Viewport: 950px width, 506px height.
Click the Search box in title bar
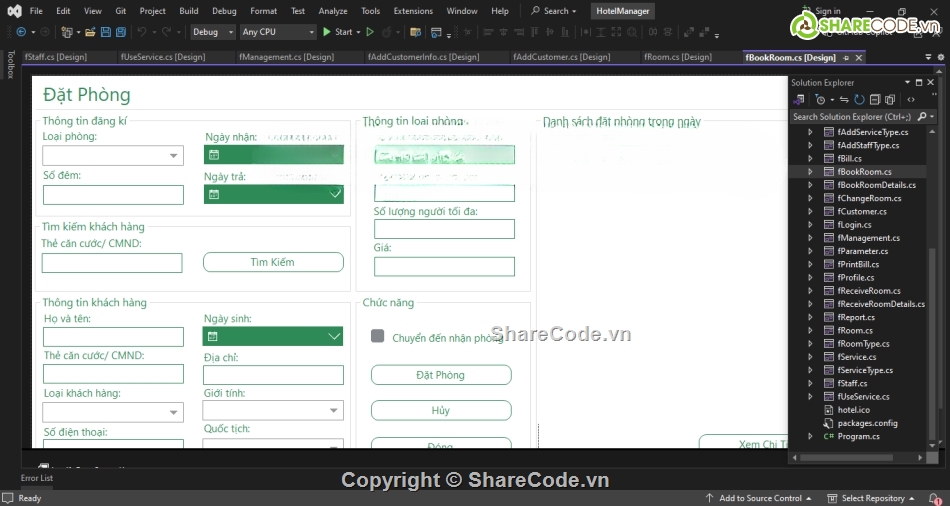(554, 11)
